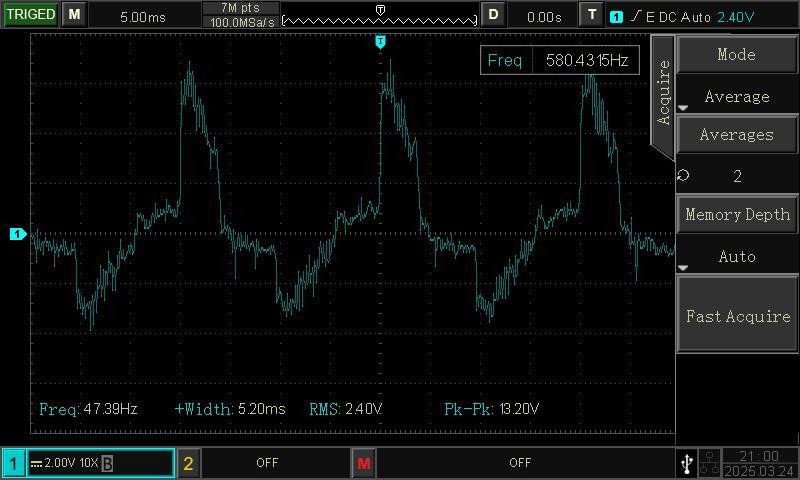The width and height of the screenshot is (800, 480).
Task: Click the cyan trigger position marker at top of grid
Action: pos(380,42)
